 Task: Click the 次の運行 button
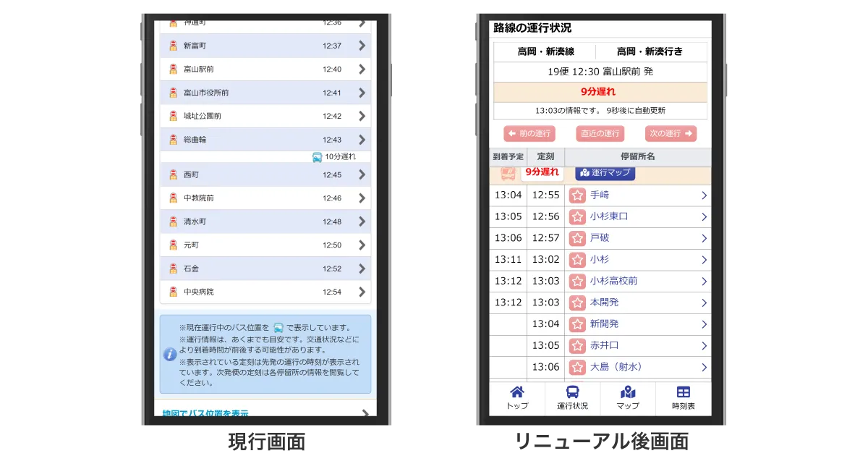[671, 134]
